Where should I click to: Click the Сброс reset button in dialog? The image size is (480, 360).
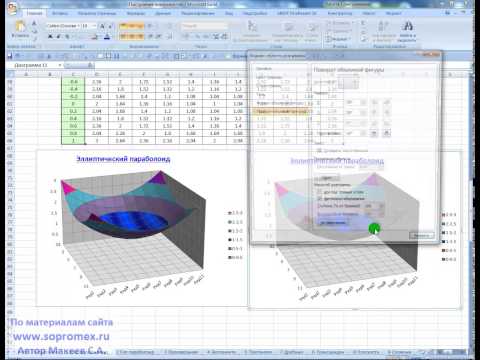(327, 178)
